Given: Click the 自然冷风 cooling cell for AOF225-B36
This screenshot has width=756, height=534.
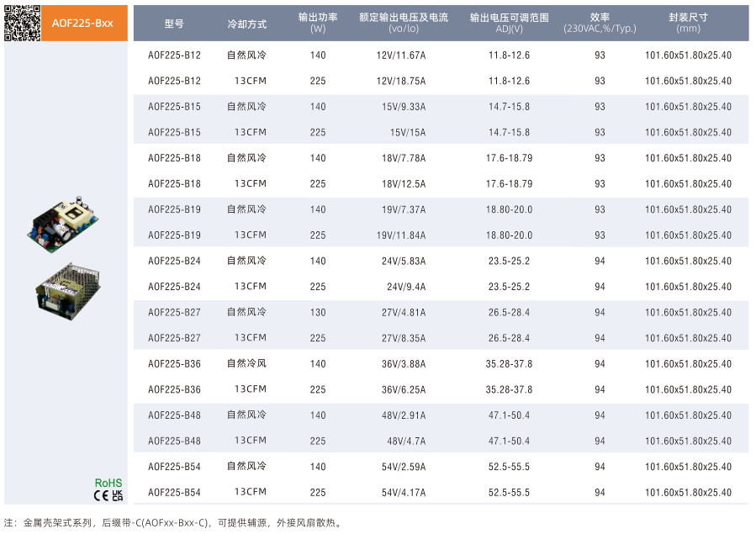Looking at the screenshot, I should point(246,364).
